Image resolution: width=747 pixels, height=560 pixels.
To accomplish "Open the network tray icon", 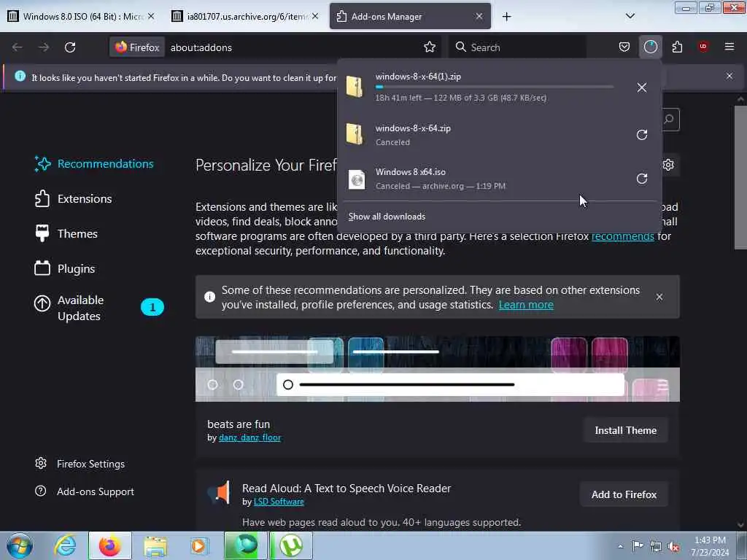I will coord(656,546).
